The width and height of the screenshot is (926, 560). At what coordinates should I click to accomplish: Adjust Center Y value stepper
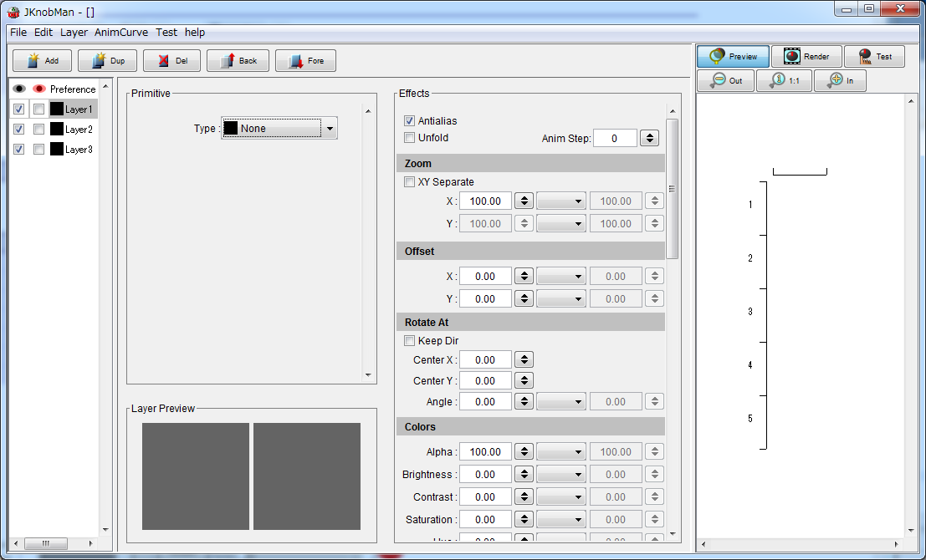point(524,380)
